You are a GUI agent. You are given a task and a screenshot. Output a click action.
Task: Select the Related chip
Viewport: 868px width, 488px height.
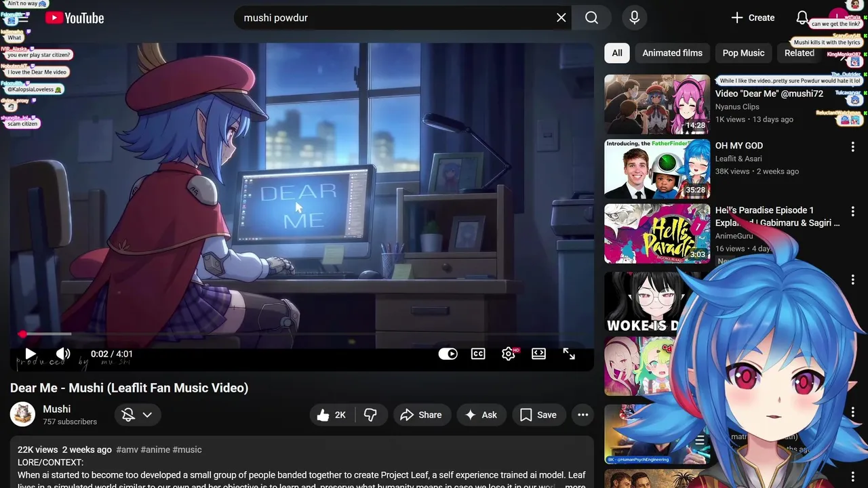(x=800, y=53)
